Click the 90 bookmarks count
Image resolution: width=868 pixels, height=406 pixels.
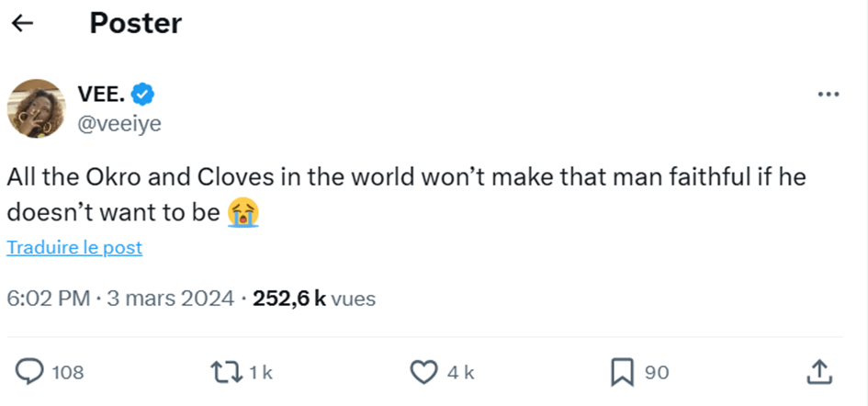coord(657,372)
